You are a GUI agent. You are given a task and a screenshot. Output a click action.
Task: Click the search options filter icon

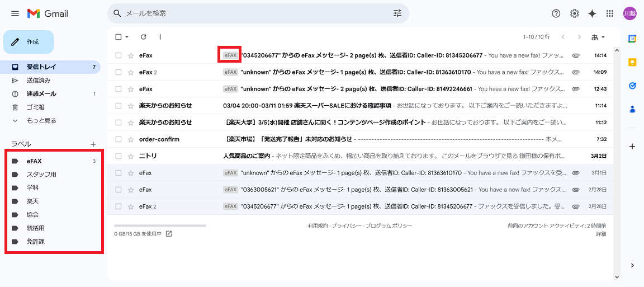click(x=397, y=13)
